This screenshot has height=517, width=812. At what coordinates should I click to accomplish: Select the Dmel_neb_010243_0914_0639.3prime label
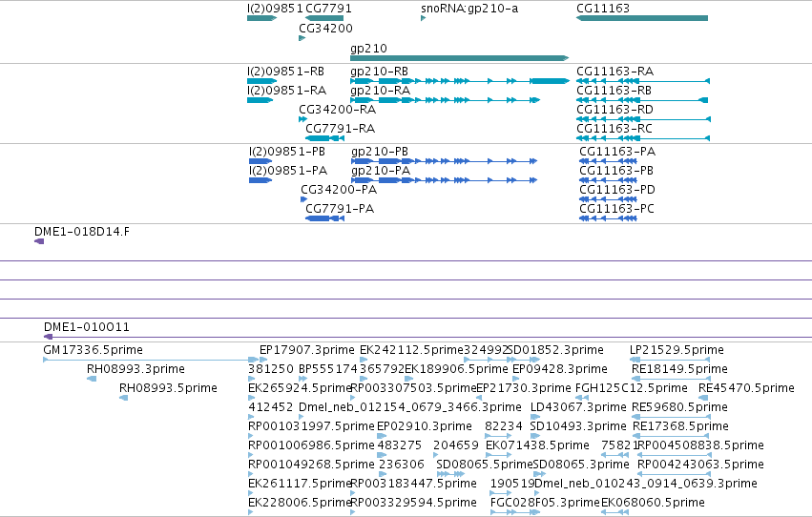coord(646,484)
